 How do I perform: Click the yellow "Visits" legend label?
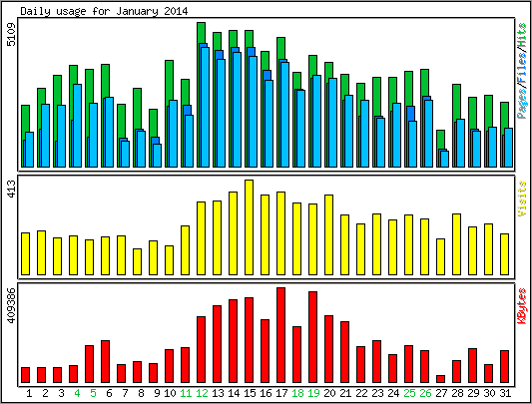(x=522, y=199)
